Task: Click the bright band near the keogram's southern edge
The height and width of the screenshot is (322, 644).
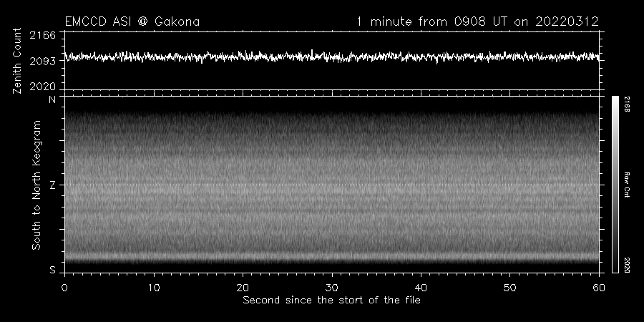Action: (x=332, y=257)
